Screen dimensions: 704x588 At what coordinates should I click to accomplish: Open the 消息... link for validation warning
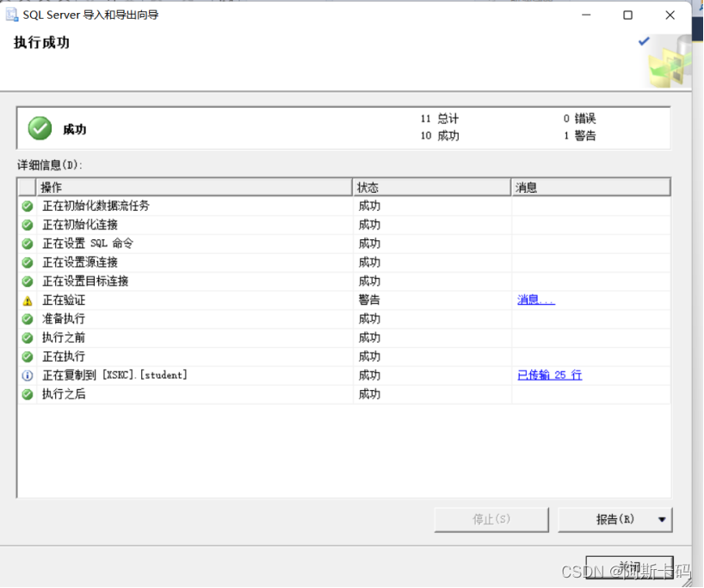(x=536, y=300)
